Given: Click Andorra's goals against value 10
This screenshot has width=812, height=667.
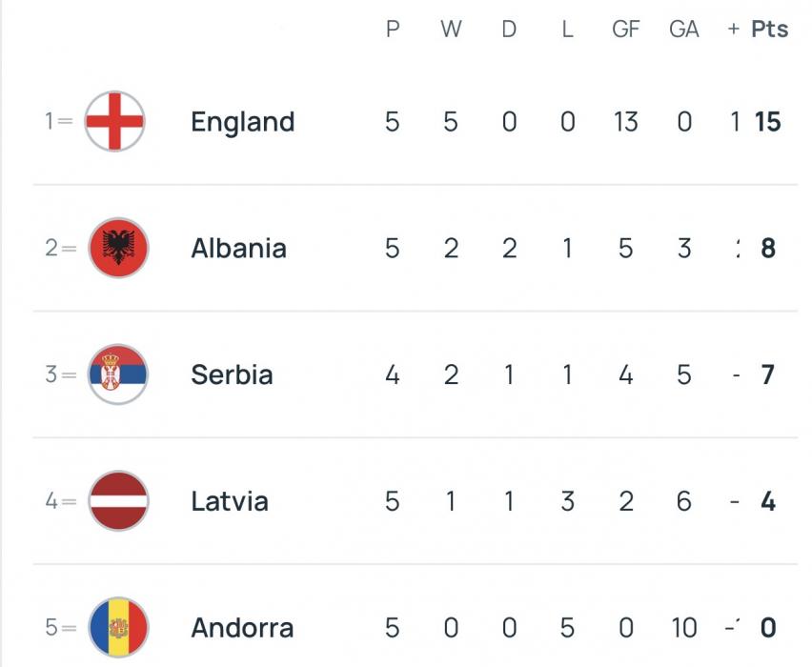Looking at the screenshot, I should [683, 629].
